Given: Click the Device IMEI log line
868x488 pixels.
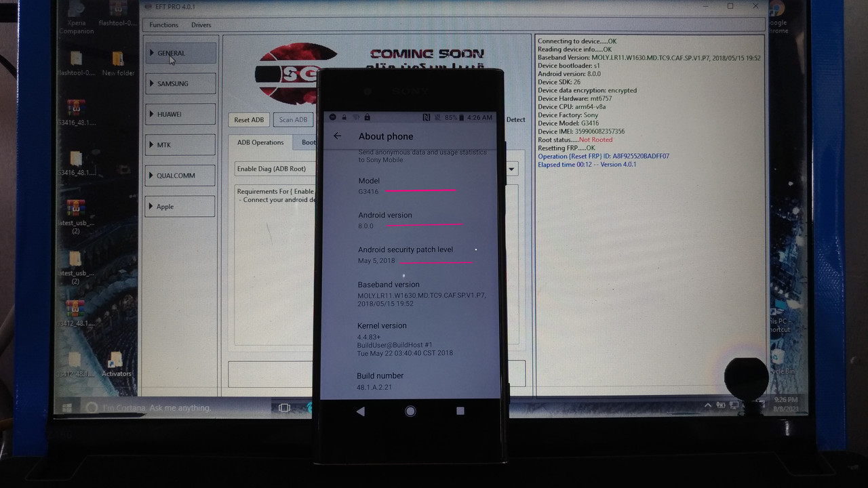Looking at the screenshot, I should [x=581, y=131].
